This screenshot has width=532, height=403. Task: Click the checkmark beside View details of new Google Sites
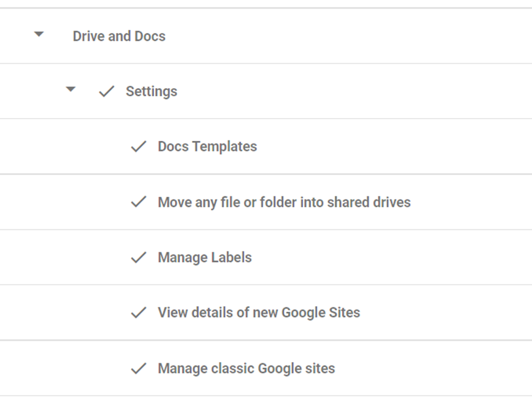pyautogui.click(x=138, y=312)
